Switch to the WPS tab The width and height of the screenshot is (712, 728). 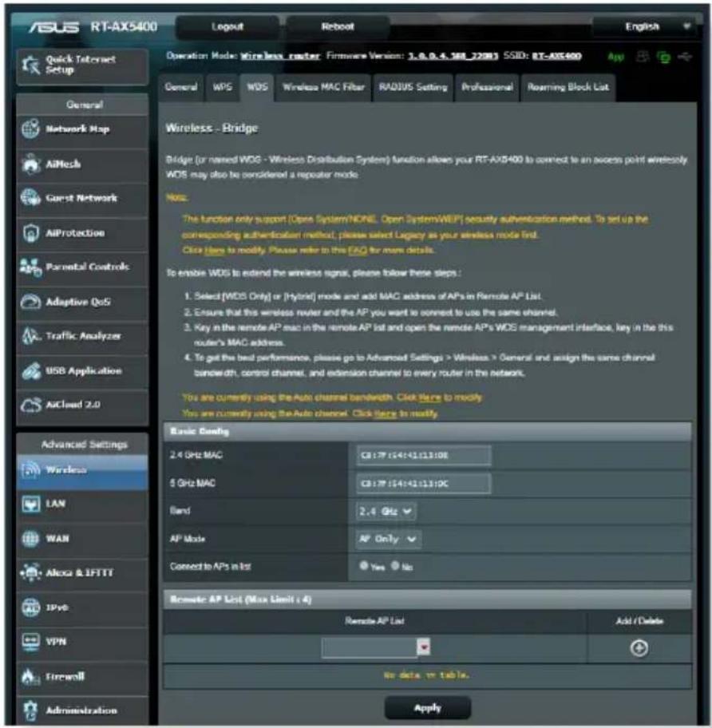click(223, 87)
